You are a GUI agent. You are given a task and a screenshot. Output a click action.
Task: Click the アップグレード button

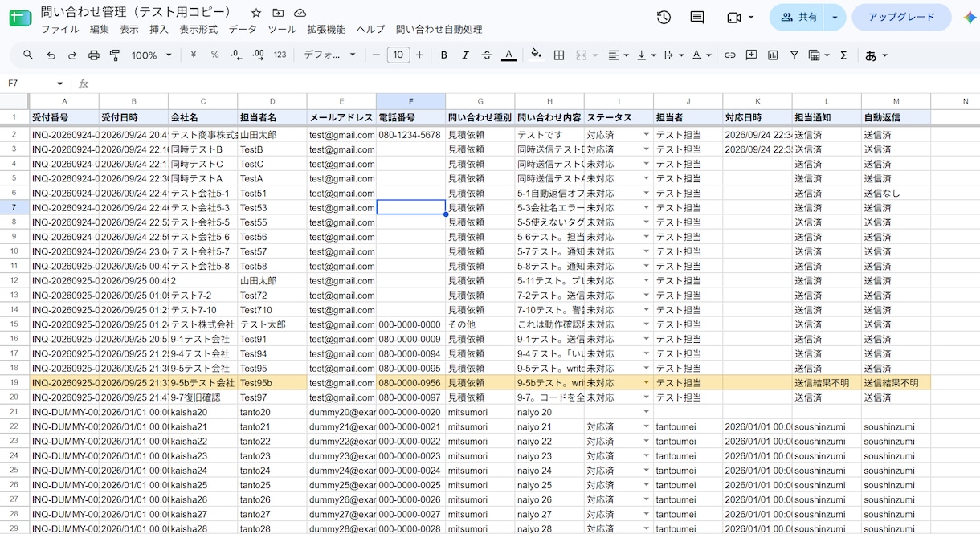click(901, 18)
